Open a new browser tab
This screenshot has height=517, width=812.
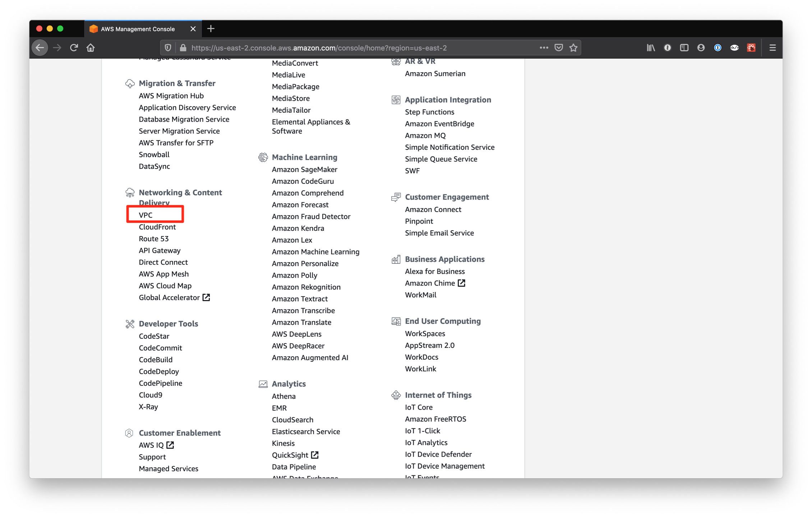click(211, 29)
